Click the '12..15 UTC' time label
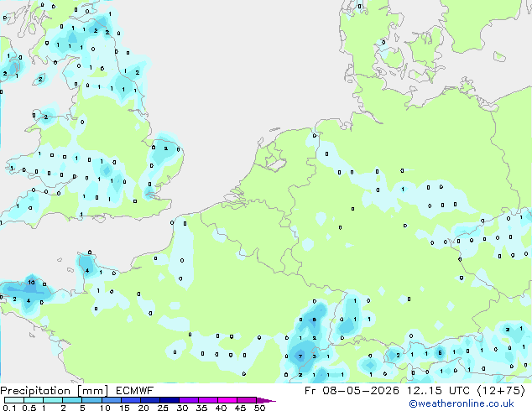Viewport: 532px width, 411px height. click(438, 391)
